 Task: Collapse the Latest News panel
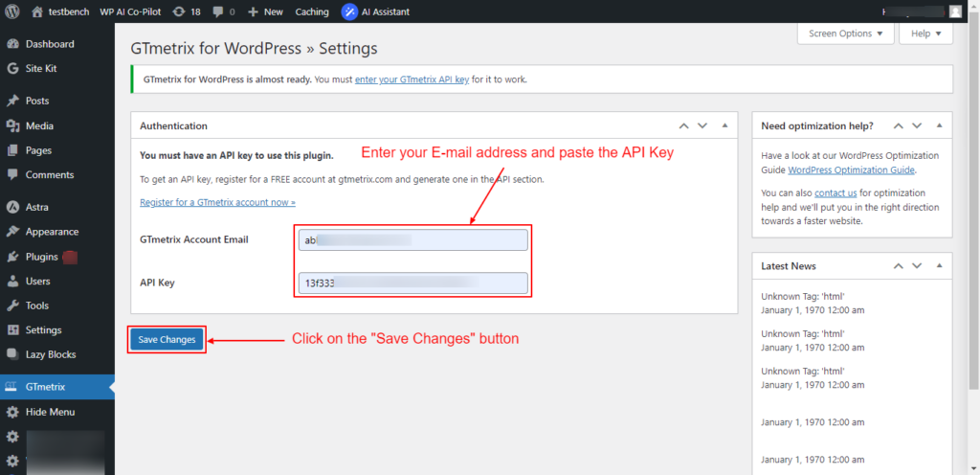tap(940, 265)
